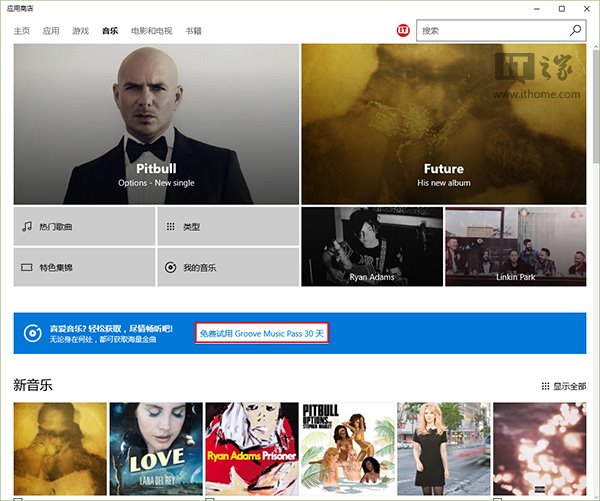Open the Pitbull Options featured banner
The width and height of the screenshot is (600, 501).
click(x=156, y=124)
